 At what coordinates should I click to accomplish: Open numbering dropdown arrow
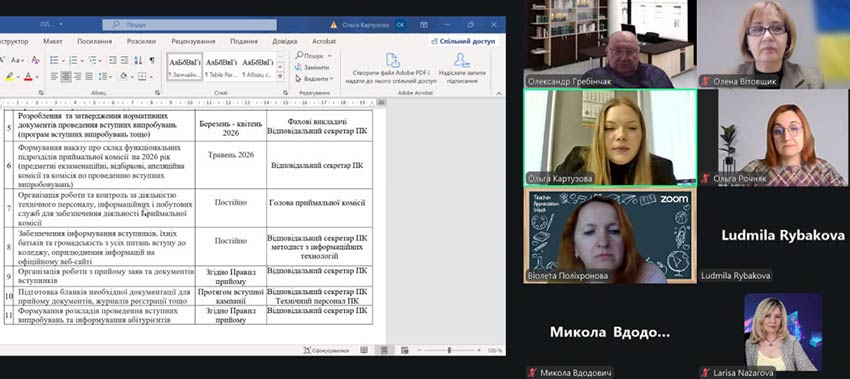pos(81,60)
